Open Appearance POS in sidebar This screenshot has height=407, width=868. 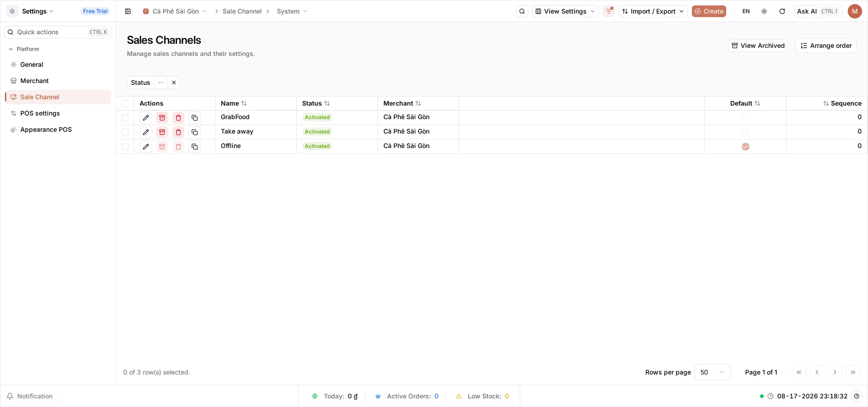click(58, 129)
